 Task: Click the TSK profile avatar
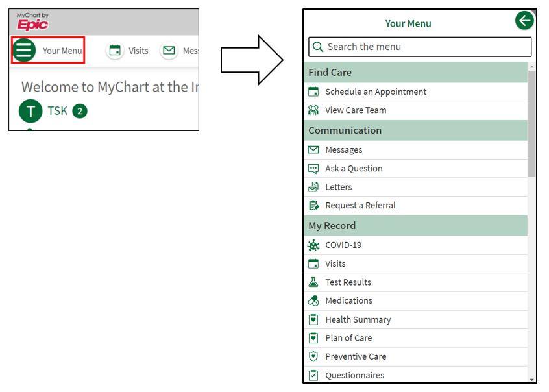click(x=30, y=110)
